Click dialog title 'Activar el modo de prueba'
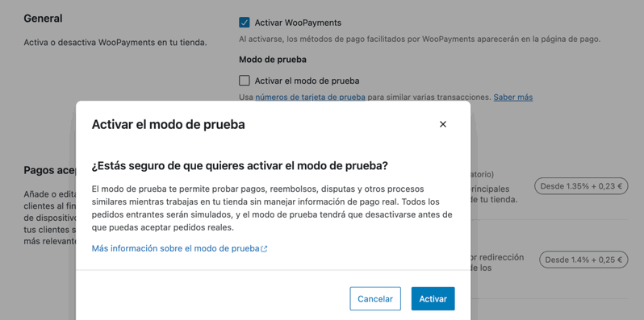 (169, 124)
